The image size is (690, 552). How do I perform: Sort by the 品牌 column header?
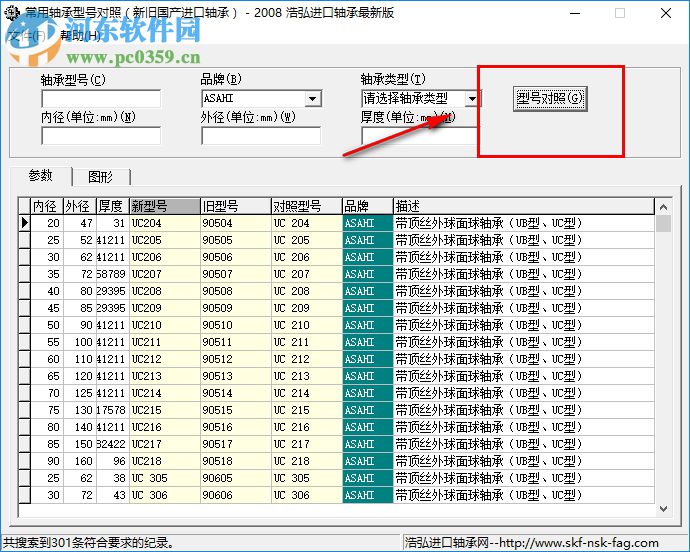pyautogui.click(x=367, y=206)
